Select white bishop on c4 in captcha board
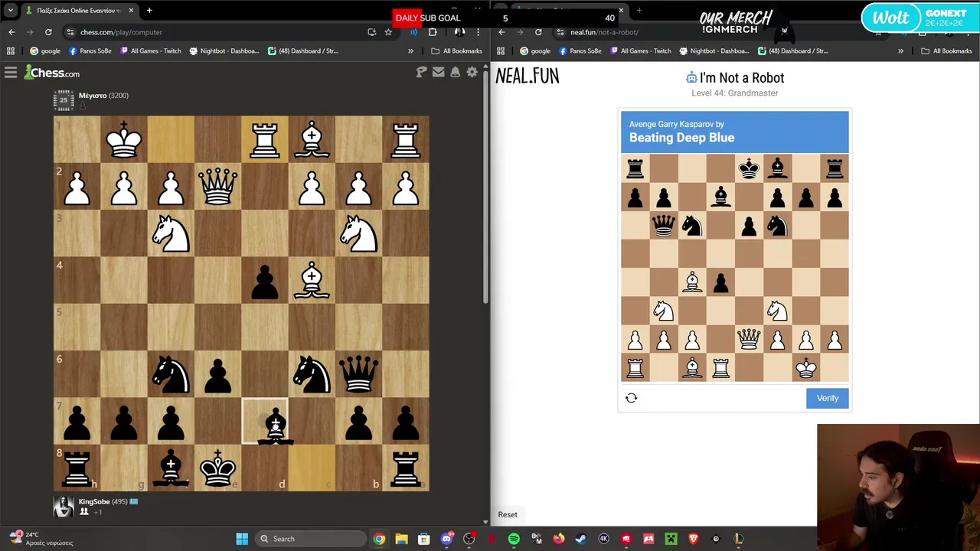The height and width of the screenshot is (551, 980). tap(692, 282)
